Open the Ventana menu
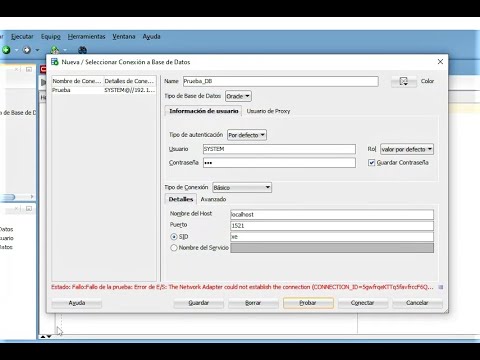This screenshot has height=360, width=480. coord(124,36)
